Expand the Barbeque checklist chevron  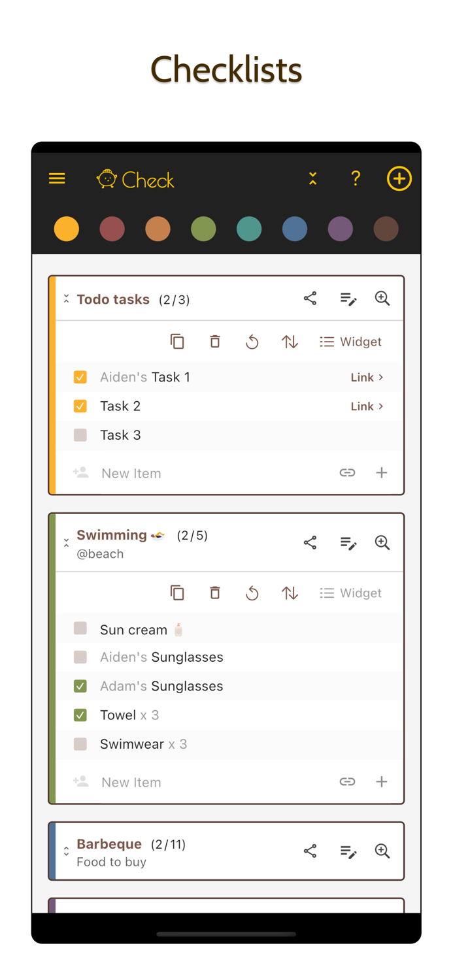click(66, 851)
